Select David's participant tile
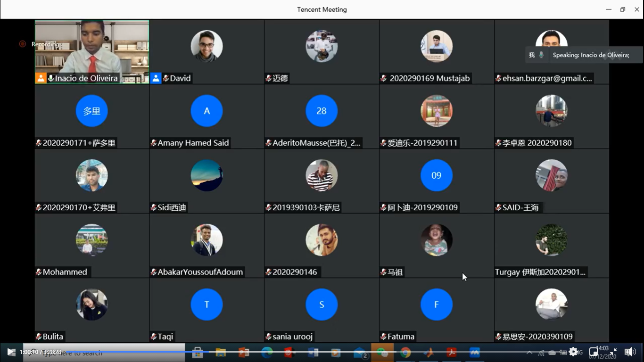The height and width of the screenshot is (362, 644). (206, 52)
